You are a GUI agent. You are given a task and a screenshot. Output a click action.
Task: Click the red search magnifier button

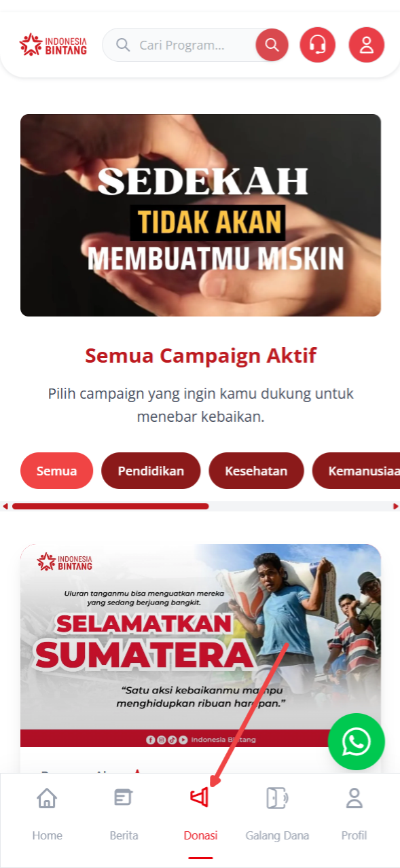272,46
